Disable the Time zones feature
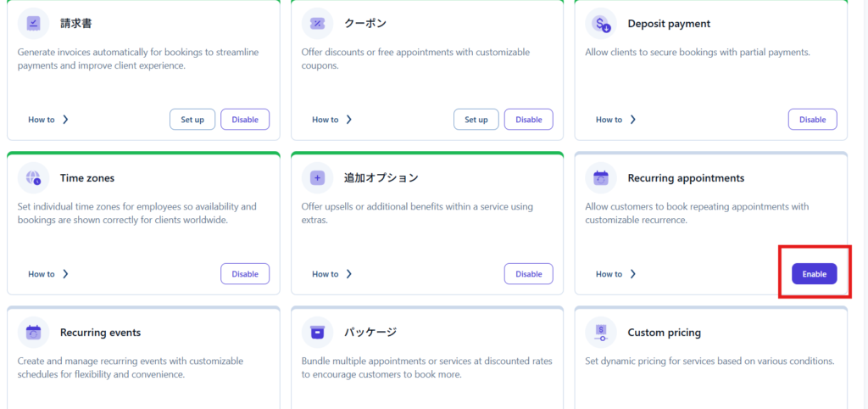 [x=245, y=274]
